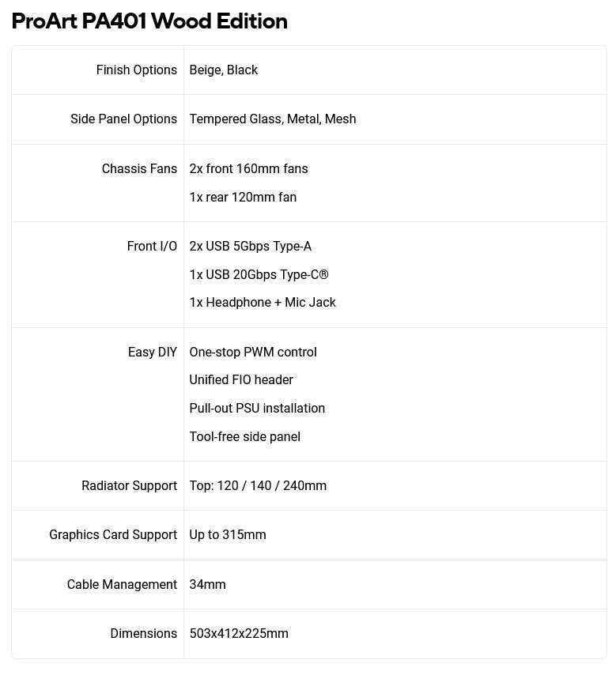Click '2x USB 5Gbps Type-A' entry
Screen dimensions: 616x675
251,247
